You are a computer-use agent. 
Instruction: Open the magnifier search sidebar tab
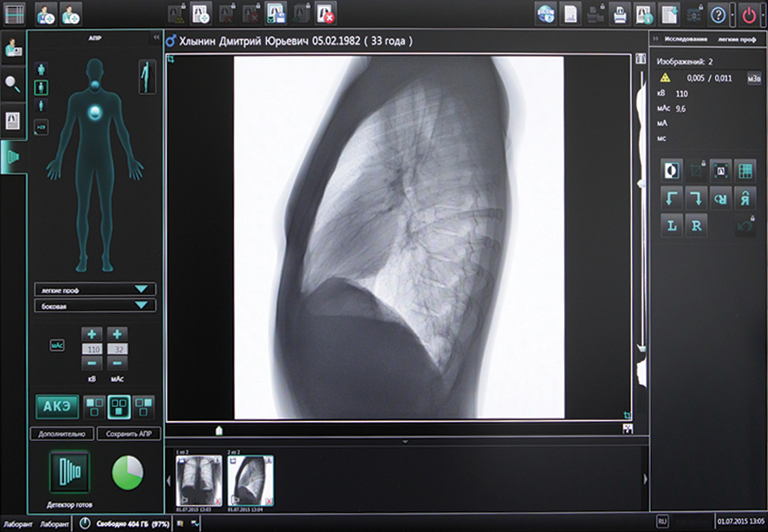click(x=14, y=83)
